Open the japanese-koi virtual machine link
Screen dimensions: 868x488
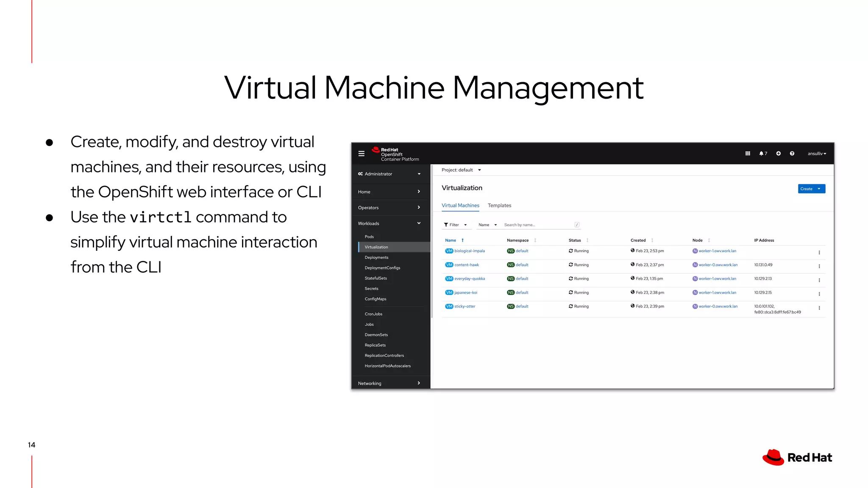466,293
